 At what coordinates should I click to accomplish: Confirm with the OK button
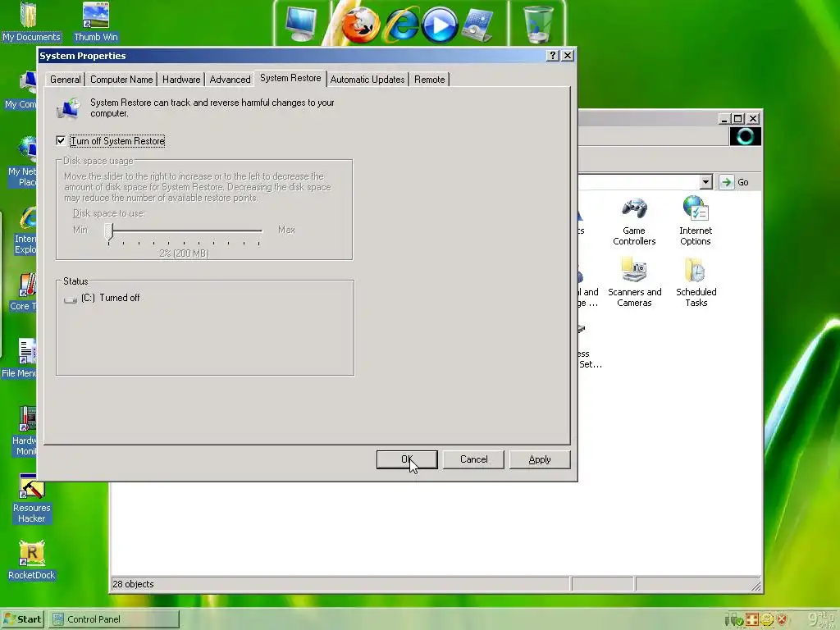[x=407, y=459]
